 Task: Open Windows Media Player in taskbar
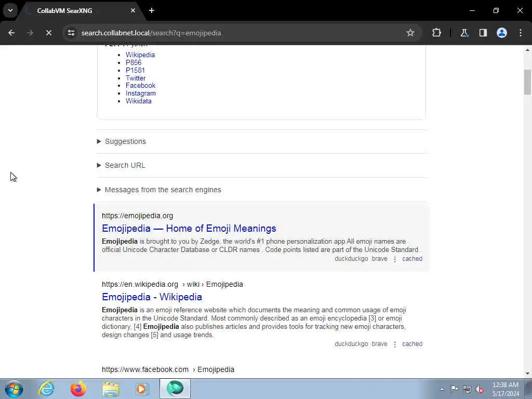pos(142,389)
